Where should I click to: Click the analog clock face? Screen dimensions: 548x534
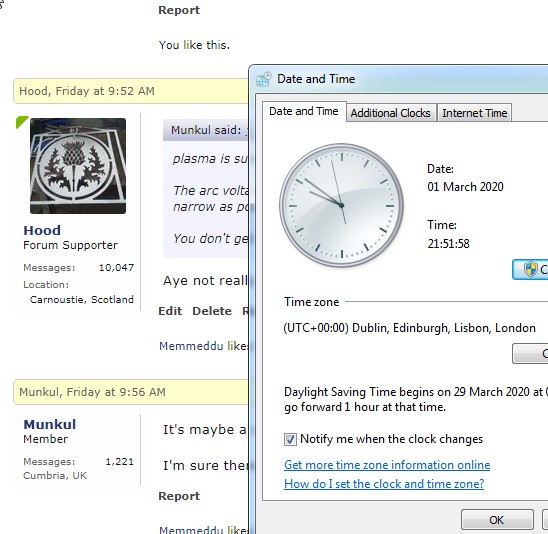(341, 205)
